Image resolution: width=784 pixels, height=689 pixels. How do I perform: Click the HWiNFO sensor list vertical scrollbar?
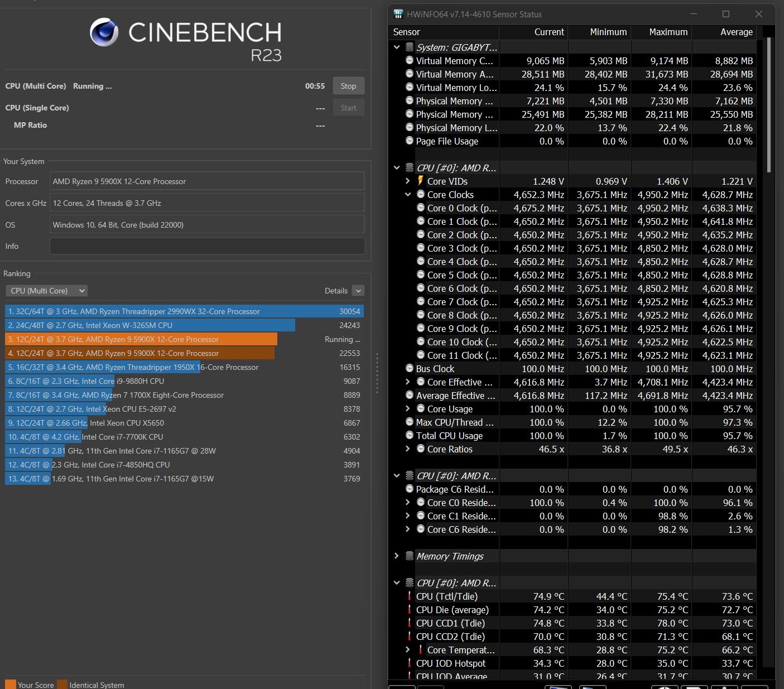[768, 105]
